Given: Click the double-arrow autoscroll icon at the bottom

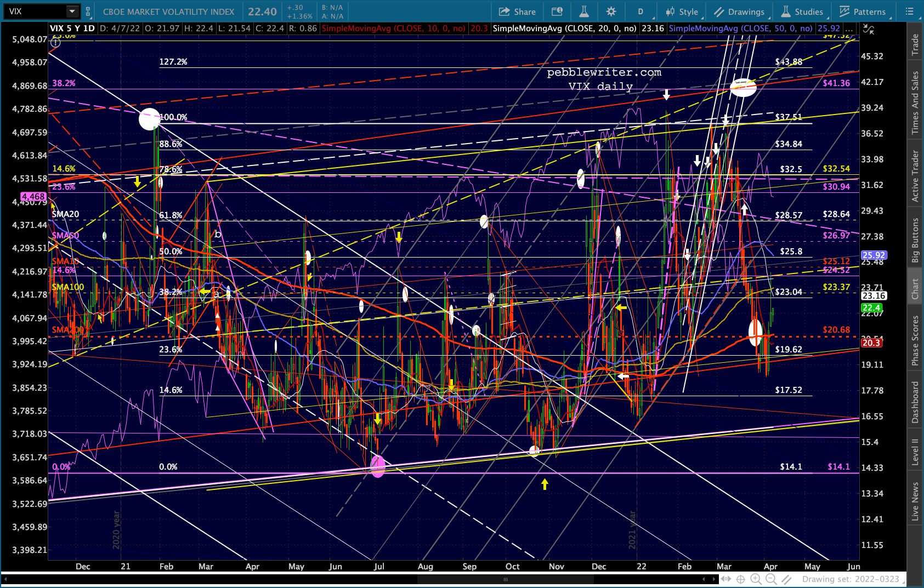Looking at the screenshot, I should click(x=725, y=579).
